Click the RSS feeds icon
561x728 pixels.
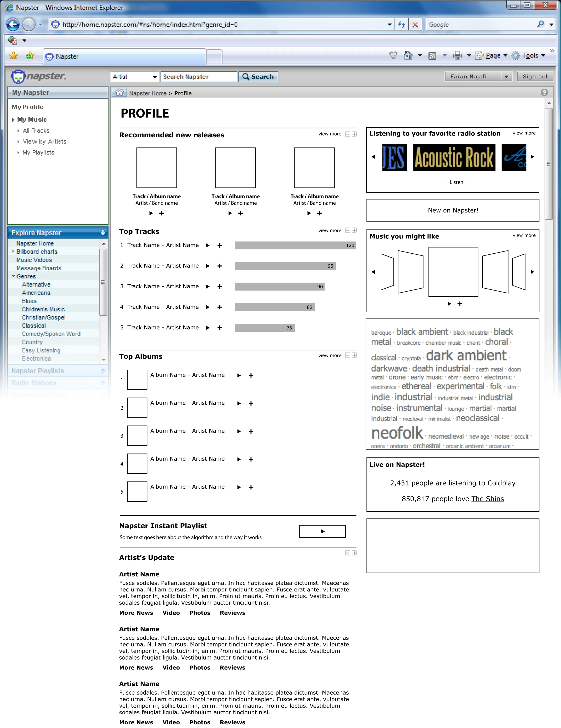point(432,56)
